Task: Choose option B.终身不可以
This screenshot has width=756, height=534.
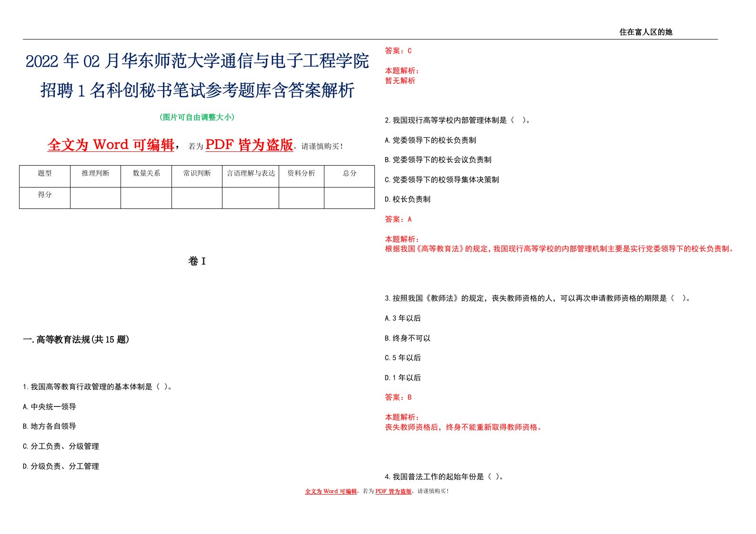Action: 408,338
